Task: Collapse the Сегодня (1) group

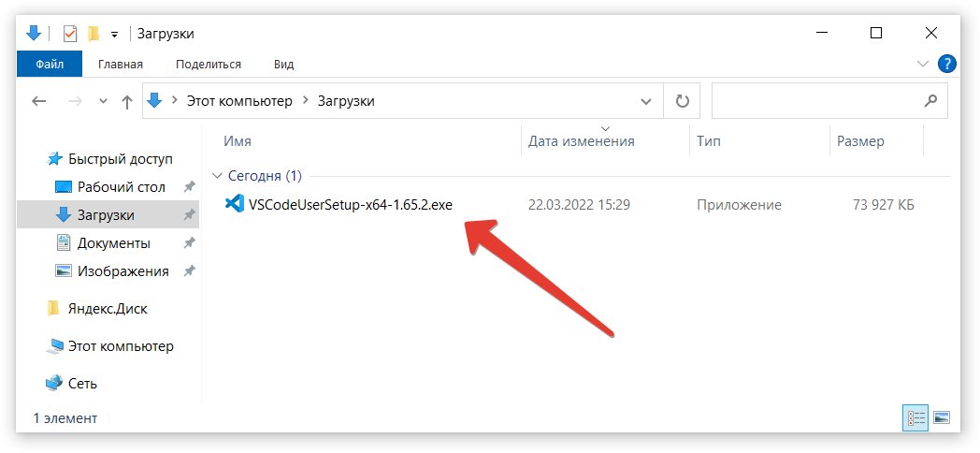Action: [x=218, y=175]
